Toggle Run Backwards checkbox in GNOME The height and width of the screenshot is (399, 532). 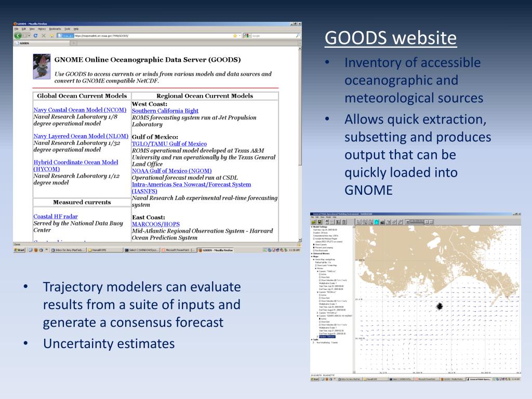[x=314, y=251]
